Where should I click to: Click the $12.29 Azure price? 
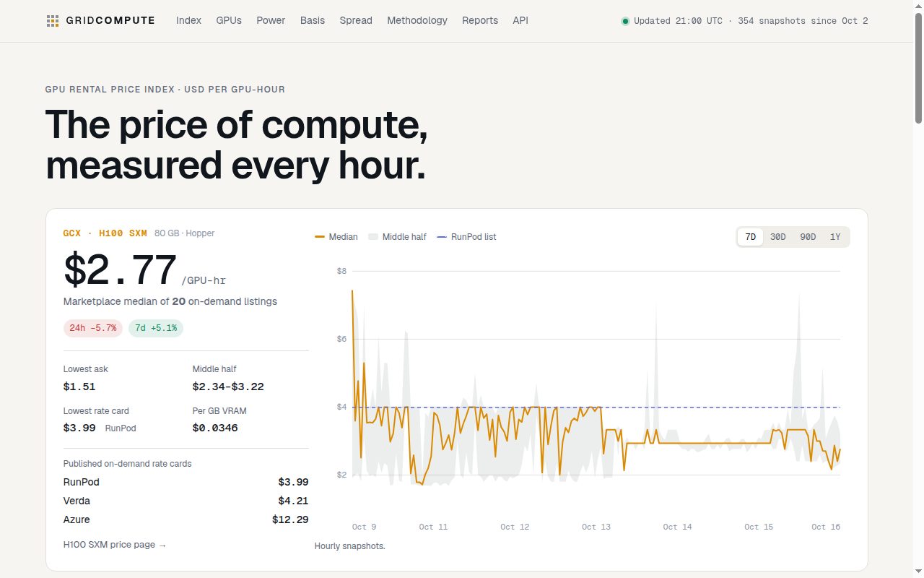(x=290, y=519)
